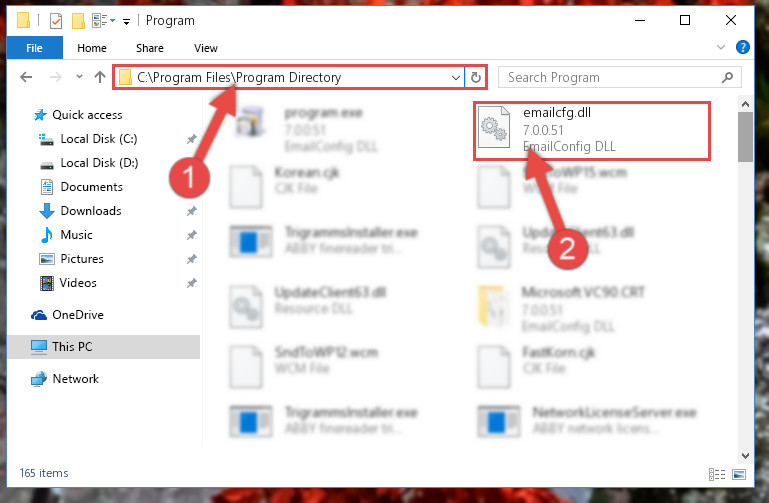Click the Back navigation arrow
769x503 pixels.
click(x=26, y=77)
